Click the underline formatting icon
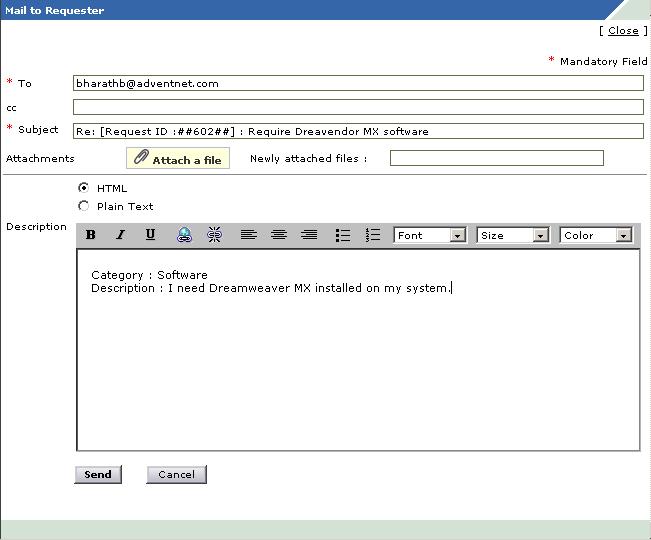Screen dimensions: 651x540 tap(151, 235)
